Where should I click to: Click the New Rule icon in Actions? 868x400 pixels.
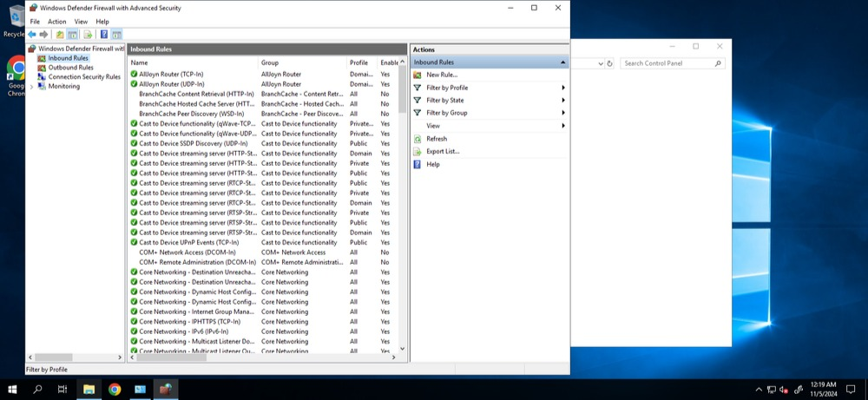point(418,75)
